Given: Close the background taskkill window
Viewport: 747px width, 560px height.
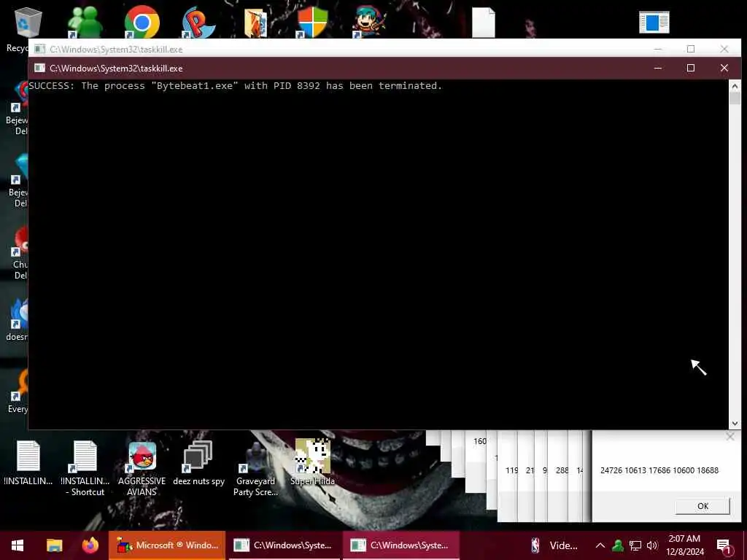Looking at the screenshot, I should point(724,49).
